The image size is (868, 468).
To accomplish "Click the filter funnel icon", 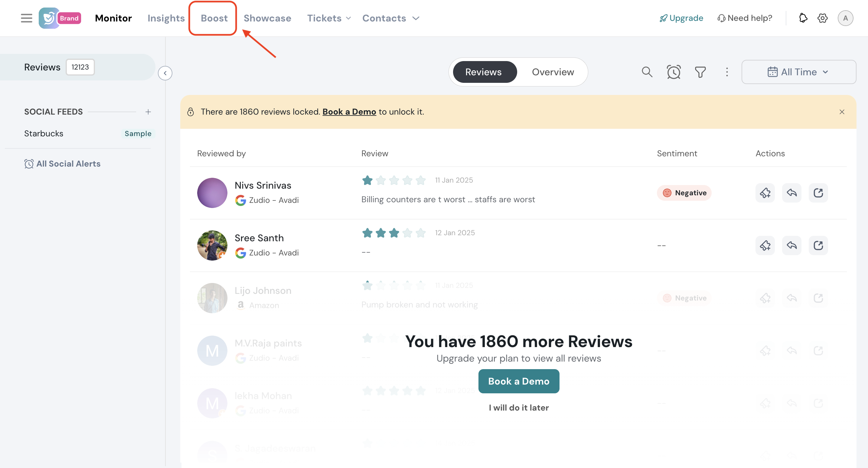I will 700,72.
